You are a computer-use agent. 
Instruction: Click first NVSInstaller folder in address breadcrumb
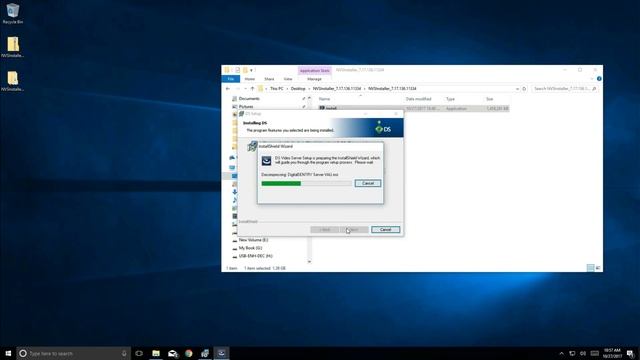[337, 89]
